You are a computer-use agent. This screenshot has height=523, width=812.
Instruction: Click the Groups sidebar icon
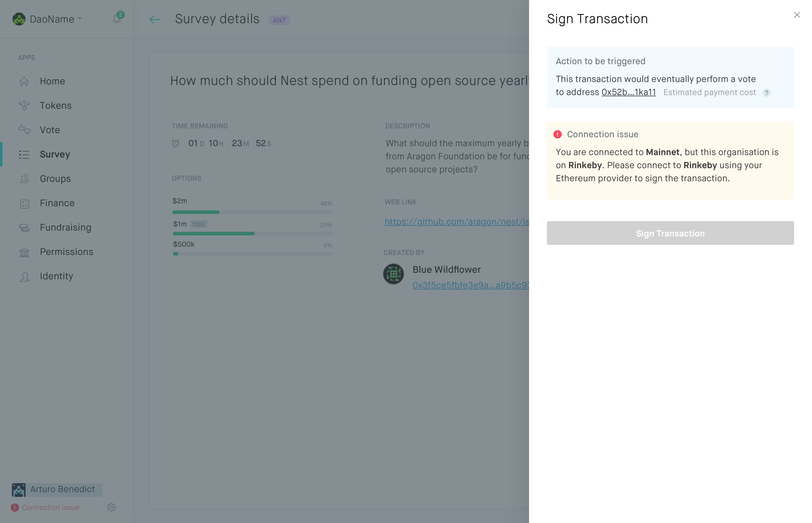tap(24, 179)
